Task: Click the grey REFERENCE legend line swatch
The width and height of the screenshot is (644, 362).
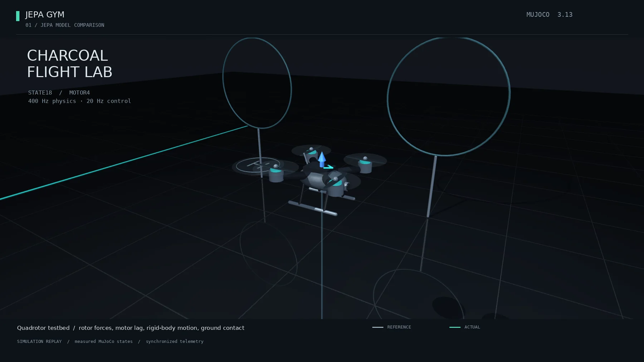Action: coord(377,327)
